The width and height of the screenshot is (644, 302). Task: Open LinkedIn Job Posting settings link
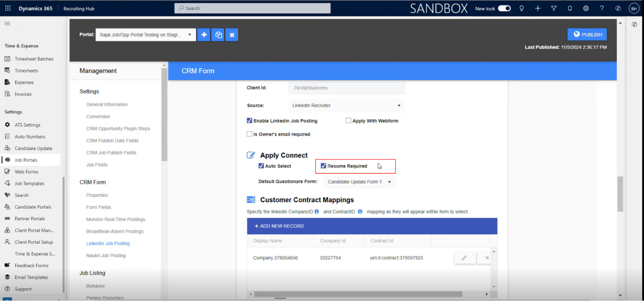point(108,244)
